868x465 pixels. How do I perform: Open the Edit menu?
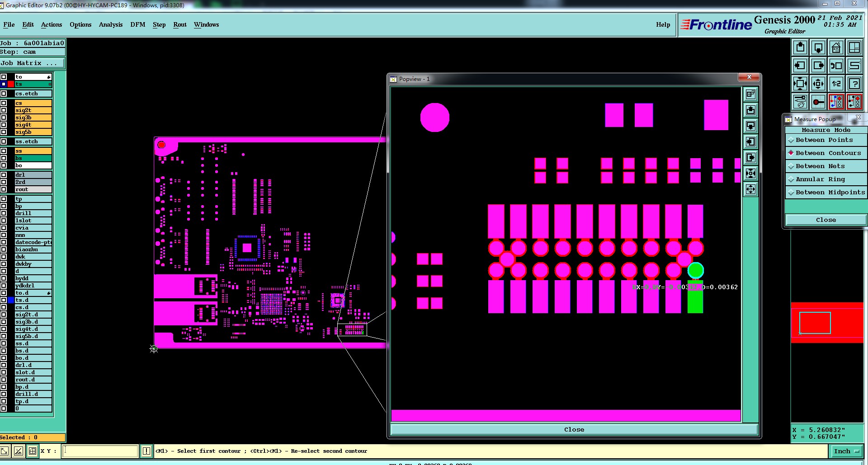click(28, 25)
